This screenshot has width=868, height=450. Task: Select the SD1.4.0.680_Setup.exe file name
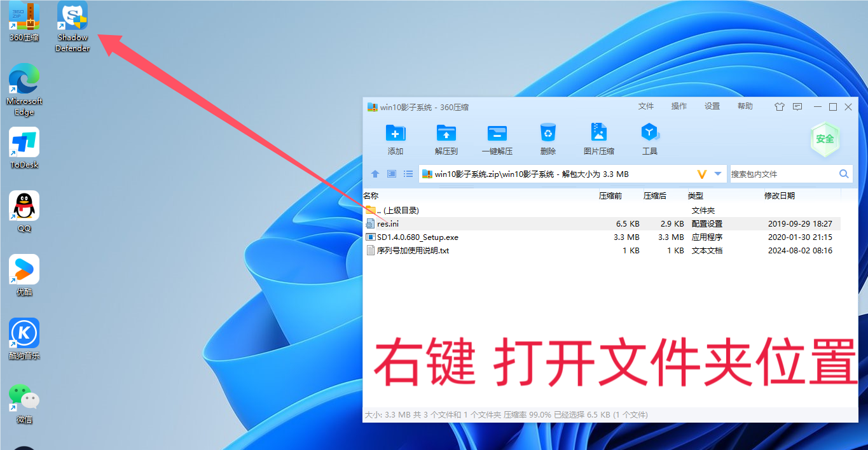418,237
